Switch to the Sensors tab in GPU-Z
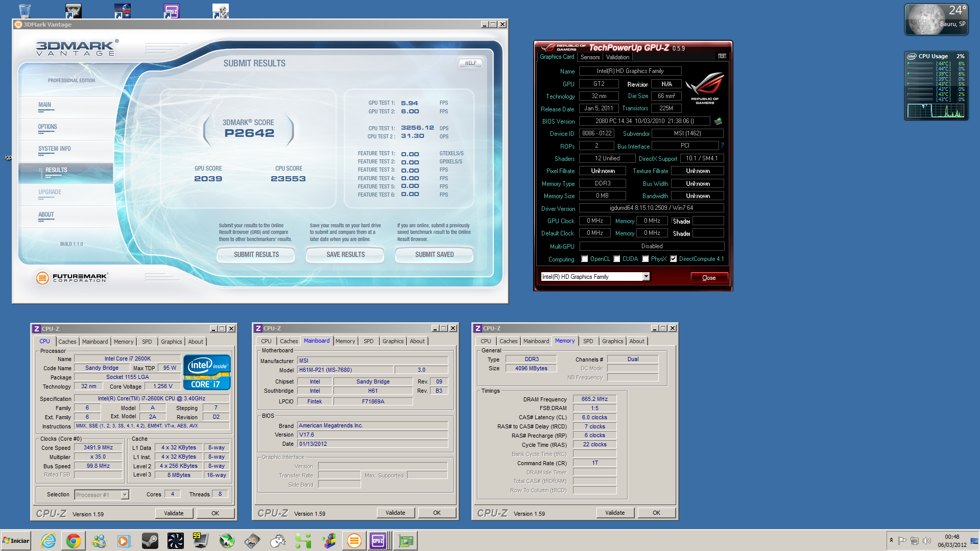Image resolution: width=980 pixels, height=551 pixels. 590,57
